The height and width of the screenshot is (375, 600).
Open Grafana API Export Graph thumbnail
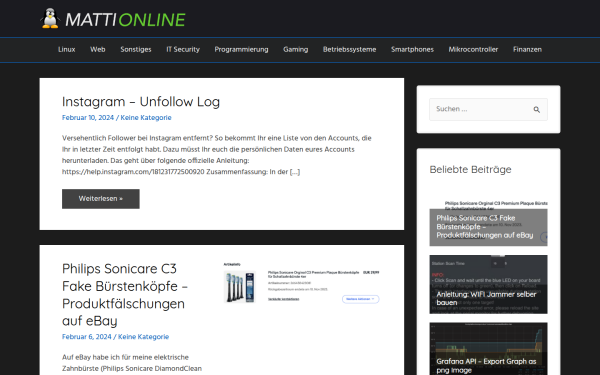click(488, 349)
